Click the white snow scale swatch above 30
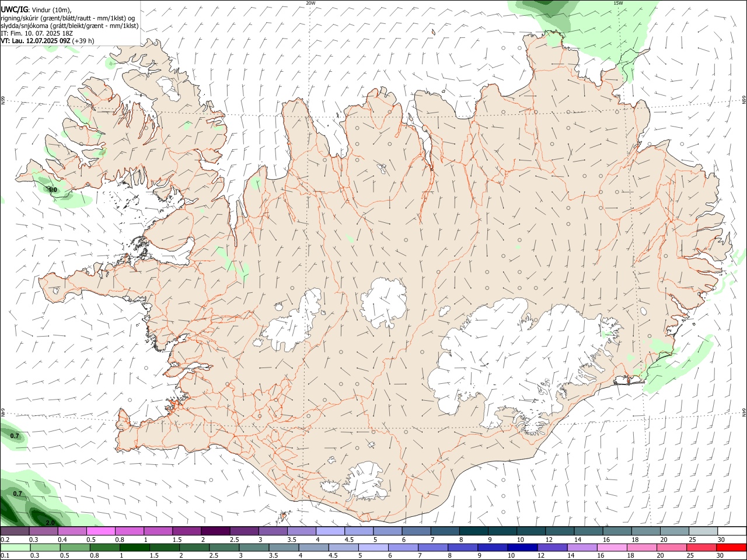The height and width of the screenshot is (560, 747). 732,531
